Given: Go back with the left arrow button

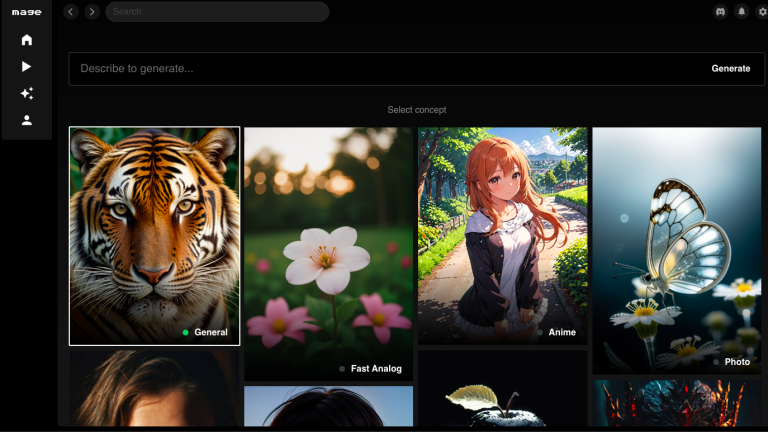Looking at the screenshot, I should click(x=70, y=12).
